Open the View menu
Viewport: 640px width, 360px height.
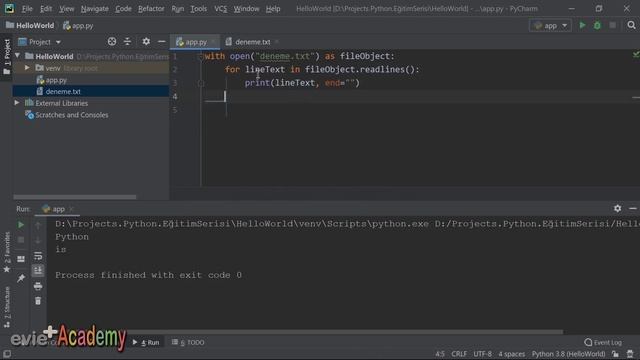[67, 9]
